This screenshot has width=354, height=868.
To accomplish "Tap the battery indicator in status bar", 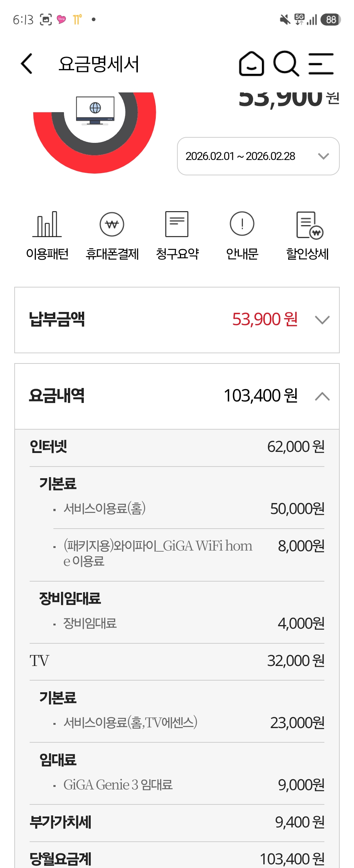I will 331,20.
